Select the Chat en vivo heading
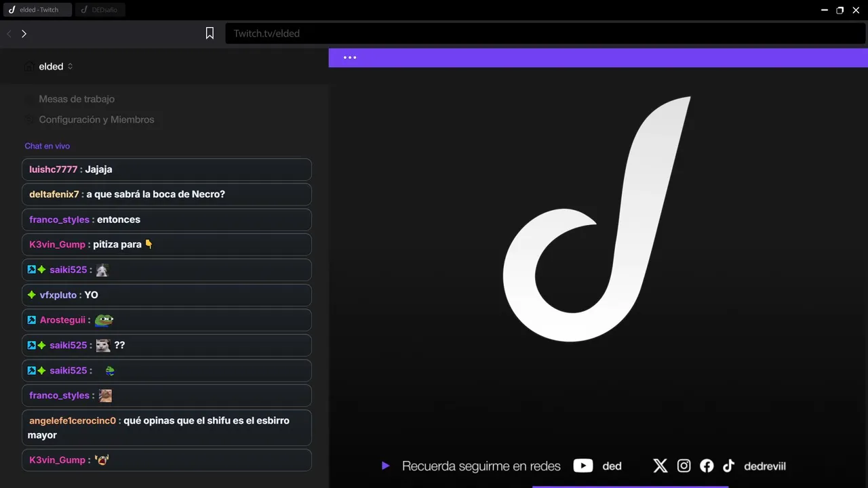 pos(47,146)
